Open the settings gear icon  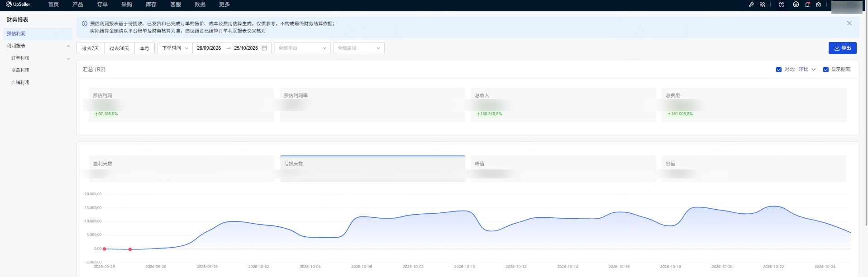818,5
